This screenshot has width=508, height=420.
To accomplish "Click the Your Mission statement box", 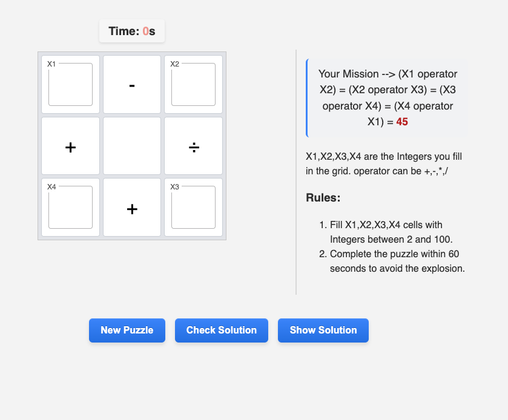I will [387, 97].
